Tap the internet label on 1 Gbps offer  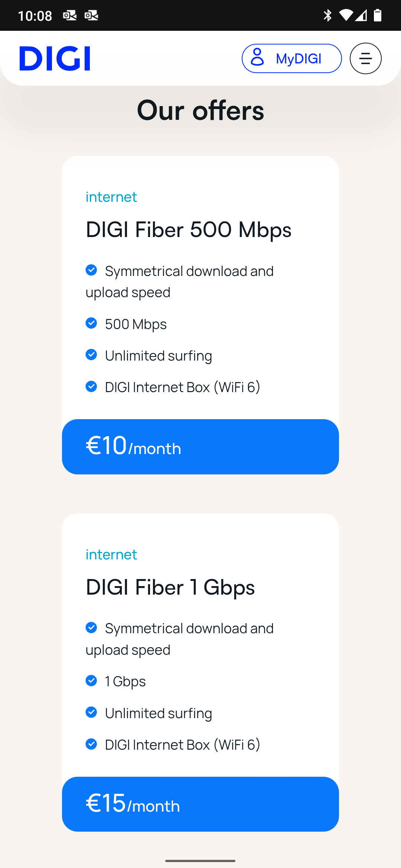[x=111, y=555]
